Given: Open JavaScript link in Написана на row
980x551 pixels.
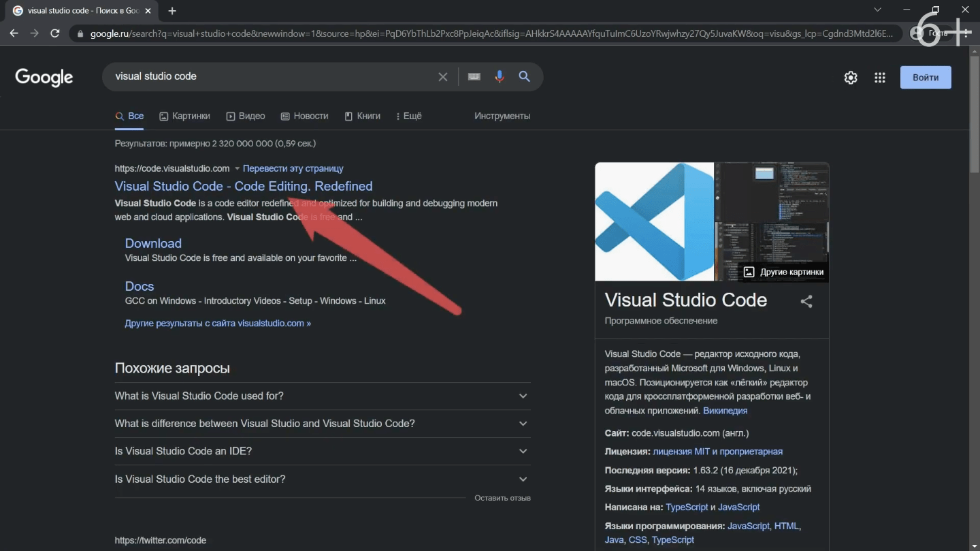Looking at the screenshot, I should tap(739, 507).
